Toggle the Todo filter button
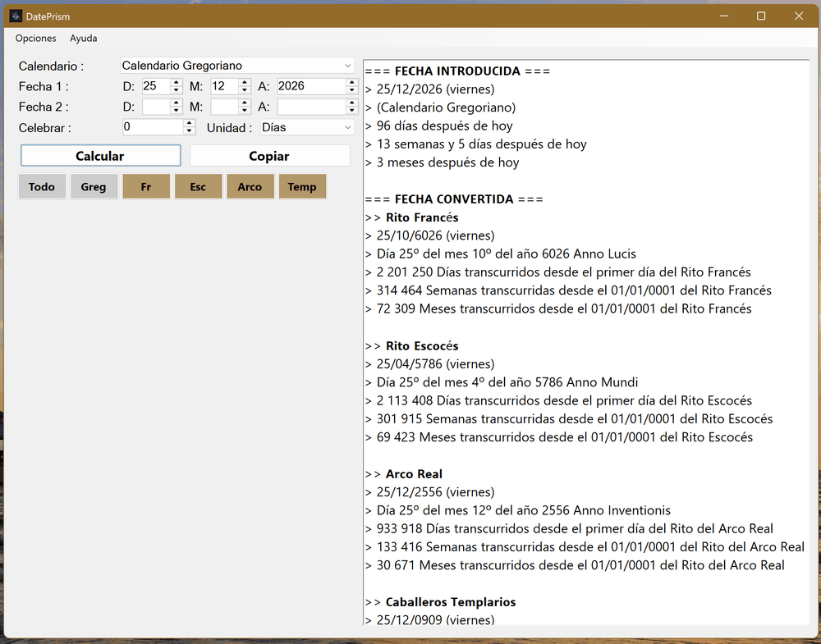The height and width of the screenshot is (644, 821). point(42,187)
